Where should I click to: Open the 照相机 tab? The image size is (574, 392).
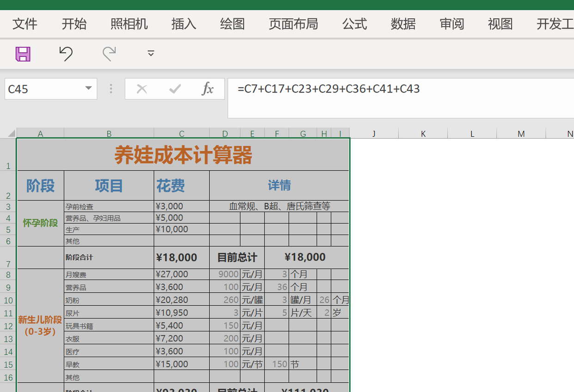pyautogui.click(x=129, y=24)
